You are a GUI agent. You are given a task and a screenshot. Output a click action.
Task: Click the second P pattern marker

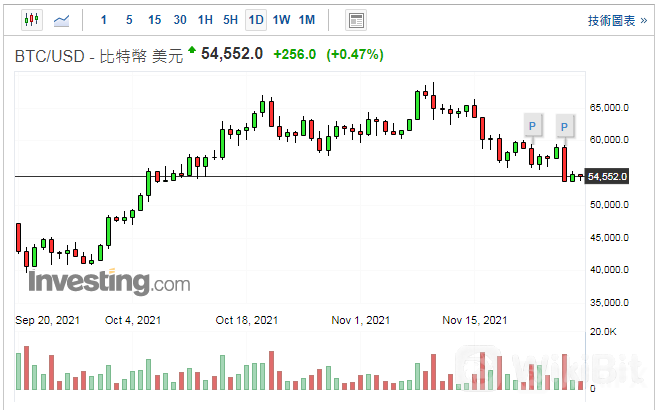tap(564, 126)
